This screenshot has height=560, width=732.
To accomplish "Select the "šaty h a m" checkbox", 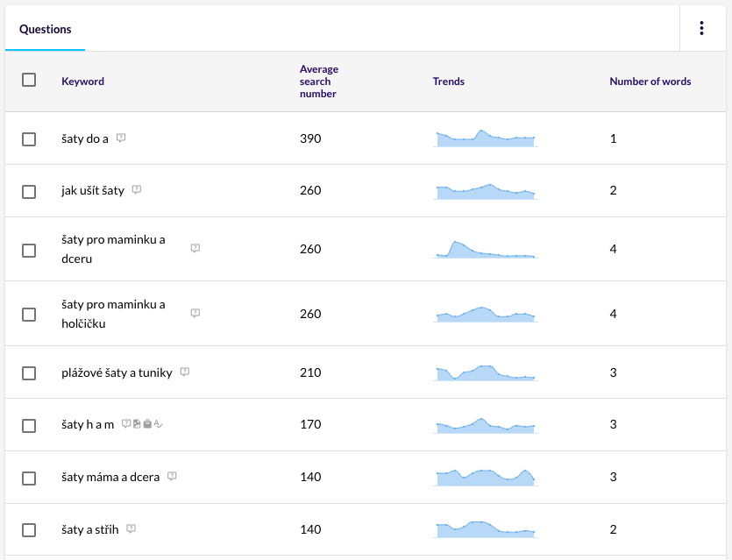I will [x=29, y=426].
